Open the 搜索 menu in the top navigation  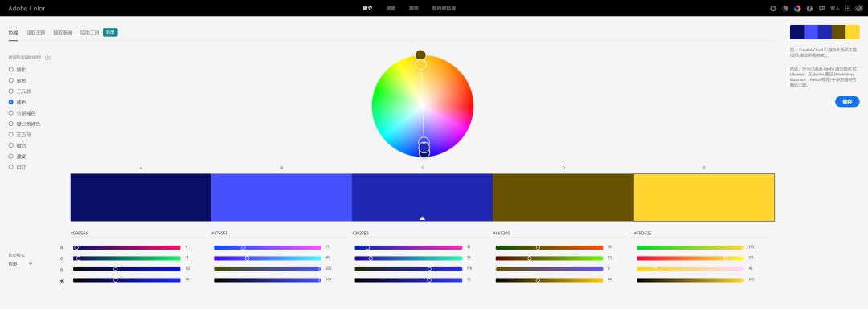(x=391, y=8)
